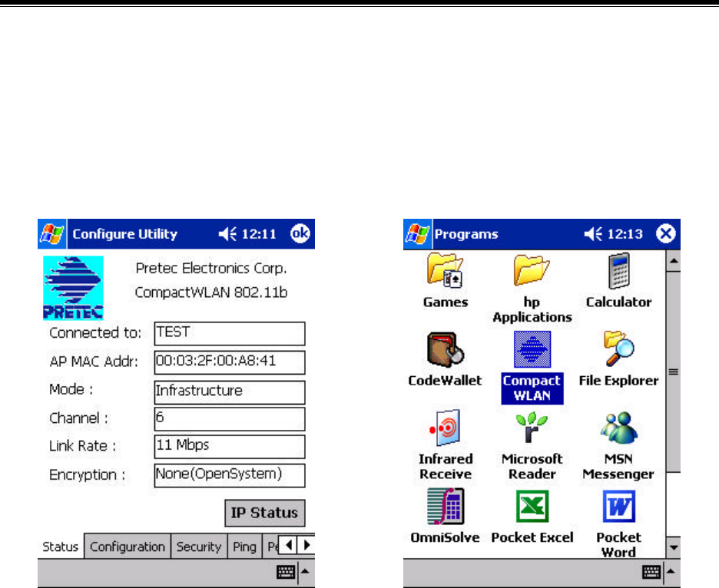Close the Programs window
Screen dimensions: 719x588
pyautogui.click(x=665, y=233)
